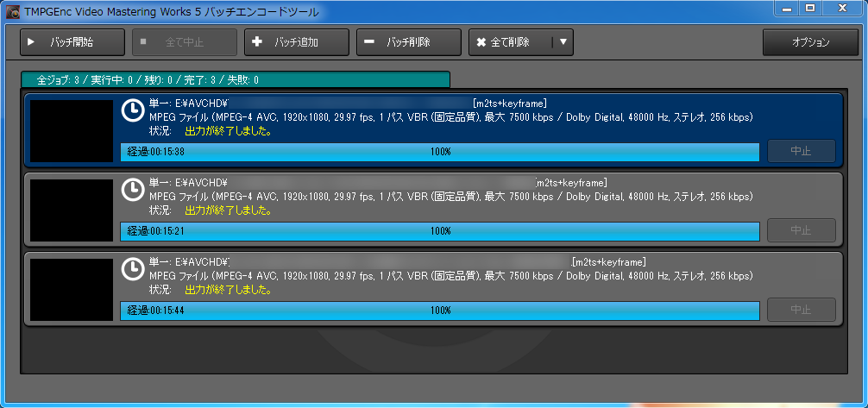Select thumbnail of the 00:15:21 job
This screenshot has width=868, height=408.
coord(72,210)
